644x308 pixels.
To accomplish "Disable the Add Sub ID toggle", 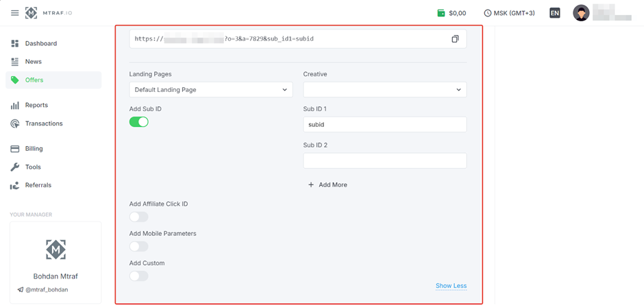I will pyautogui.click(x=139, y=122).
